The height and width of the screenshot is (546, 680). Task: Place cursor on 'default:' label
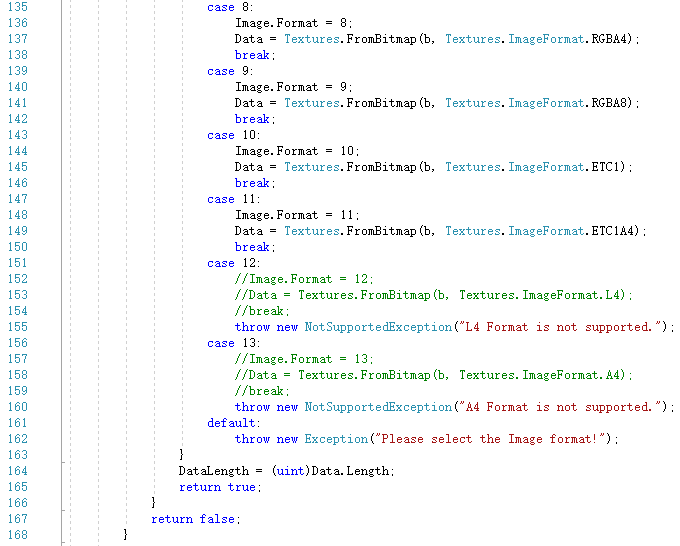(x=234, y=423)
